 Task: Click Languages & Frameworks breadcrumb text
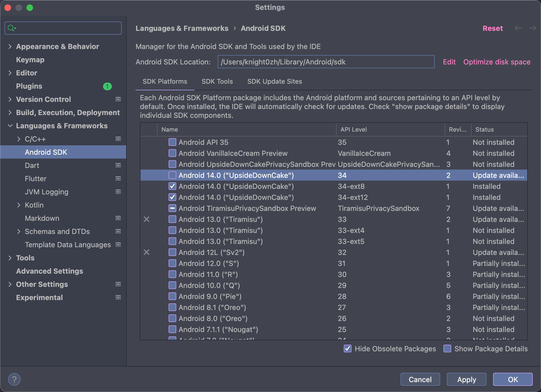coord(182,28)
